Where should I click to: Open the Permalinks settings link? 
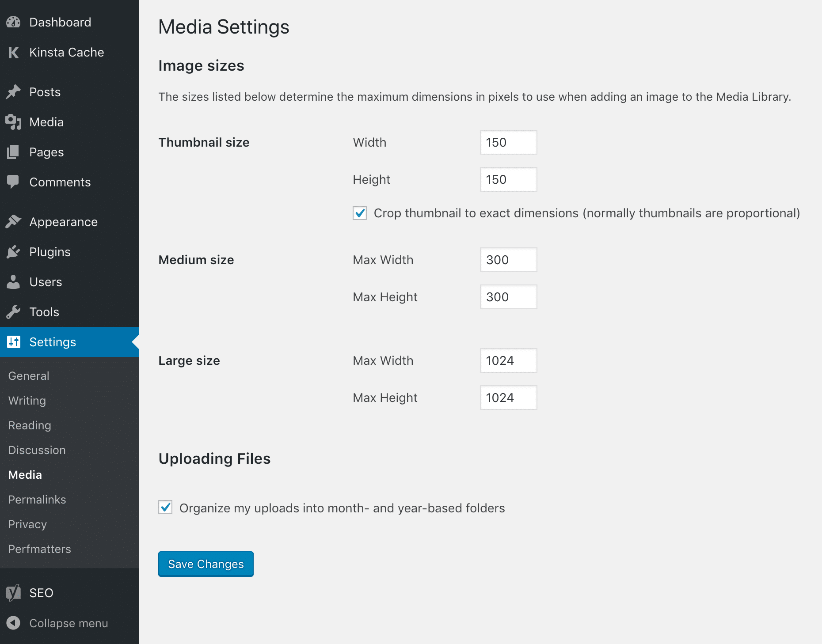pos(37,500)
